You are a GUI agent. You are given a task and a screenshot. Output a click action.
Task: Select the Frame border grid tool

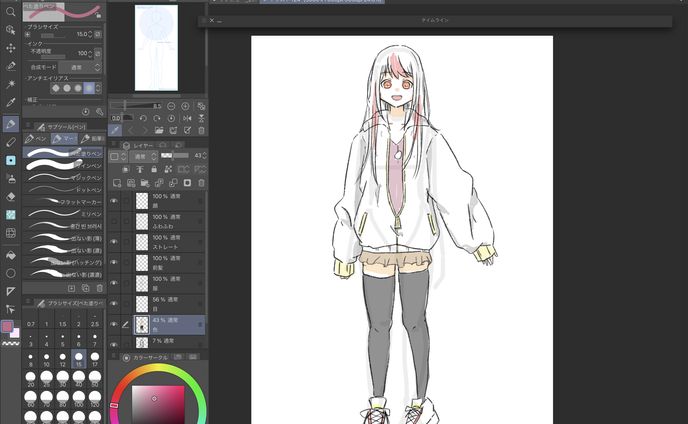click(11, 233)
